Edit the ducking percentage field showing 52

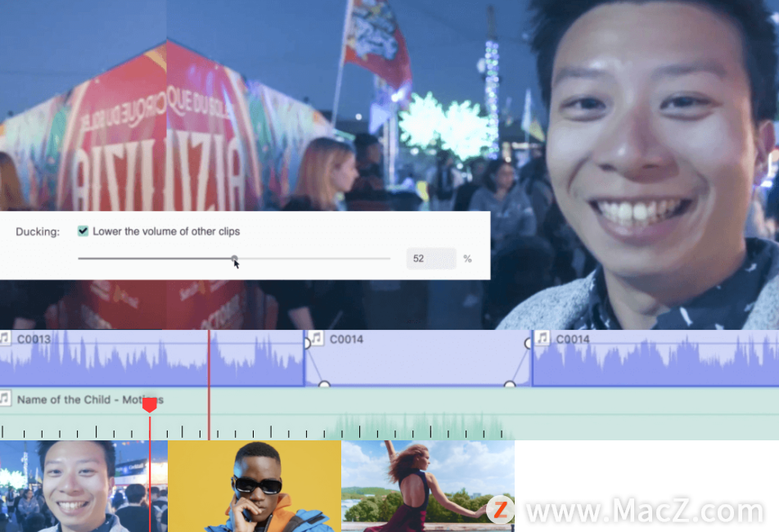click(x=430, y=259)
